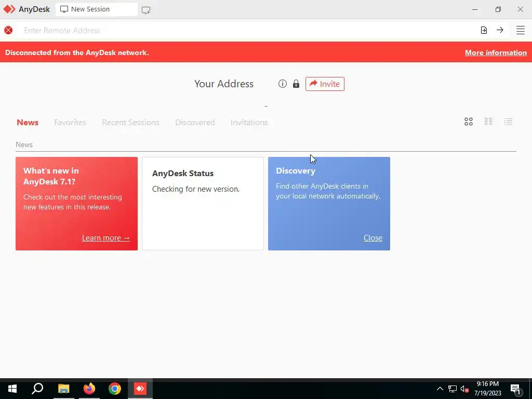
Task: Open the Invitations tab
Action: pos(249,122)
